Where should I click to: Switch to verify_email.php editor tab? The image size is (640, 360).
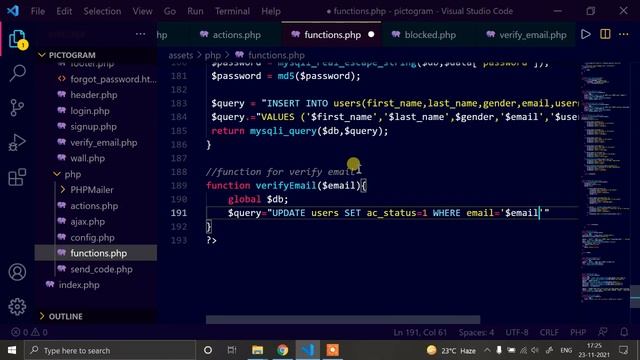tap(527, 35)
